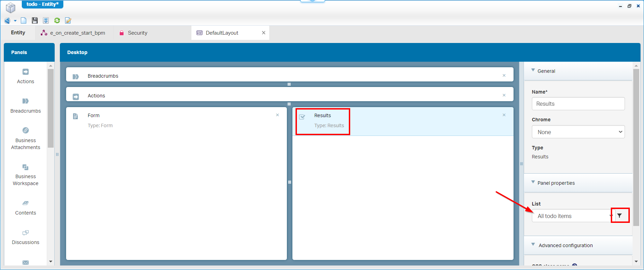
Task: Click the Save floppy disk icon
Action: coord(35,20)
